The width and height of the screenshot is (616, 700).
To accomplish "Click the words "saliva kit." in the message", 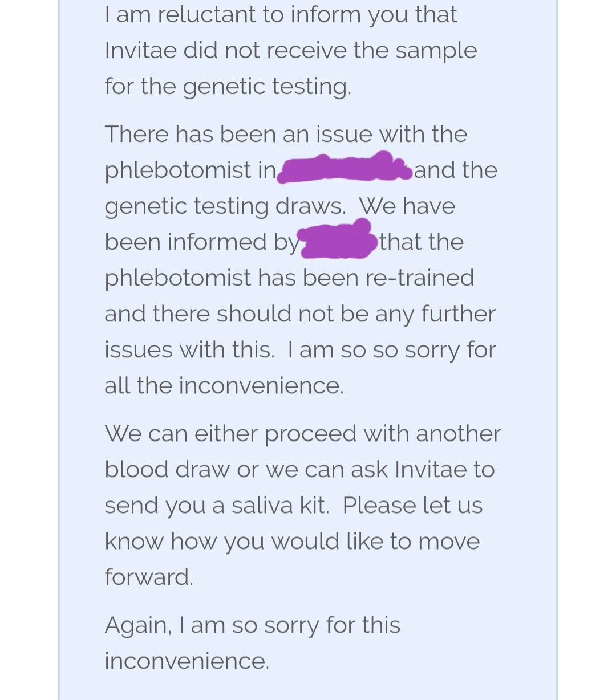I will coord(280,506).
